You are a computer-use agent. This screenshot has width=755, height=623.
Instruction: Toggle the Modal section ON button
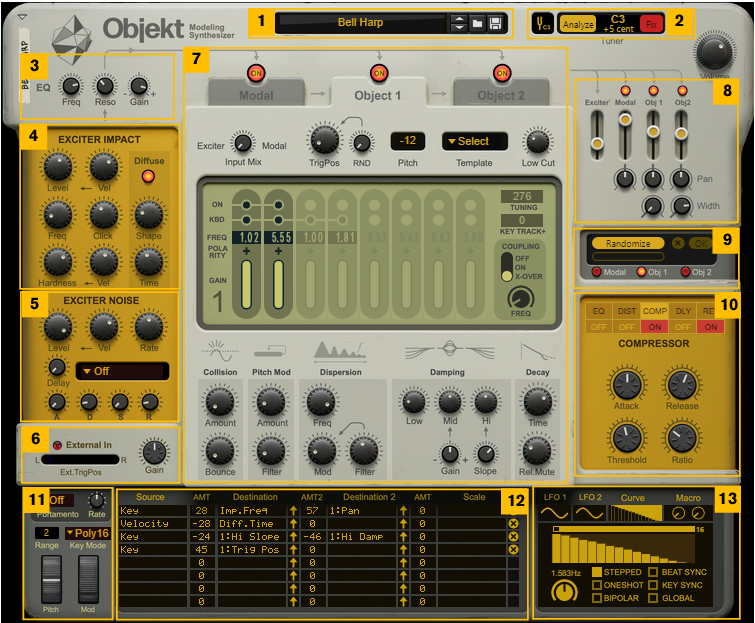[x=256, y=73]
